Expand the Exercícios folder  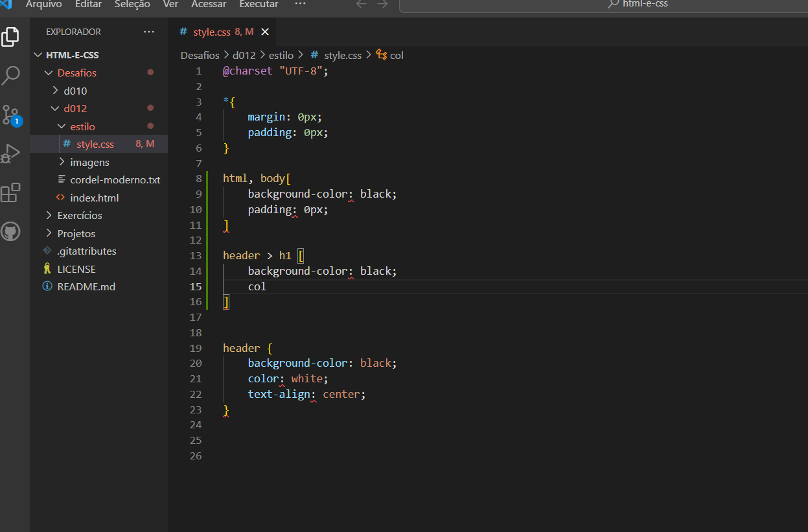(x=81, y=215)
